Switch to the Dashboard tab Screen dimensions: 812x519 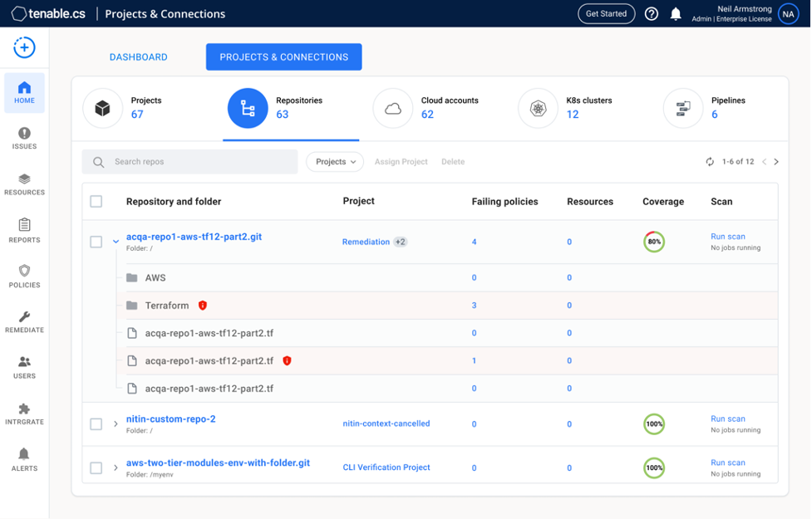(x=138, y=56)
